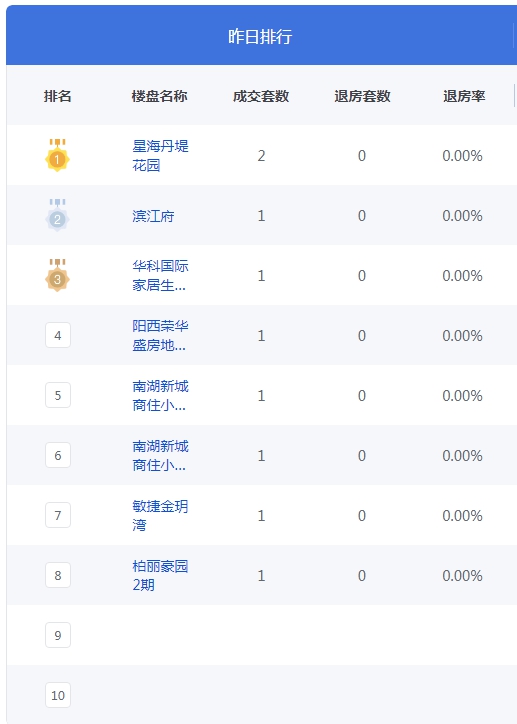Click the bronze rank 3 medal icon
Viewport: 517px width, 724px height.
point(57,275)
